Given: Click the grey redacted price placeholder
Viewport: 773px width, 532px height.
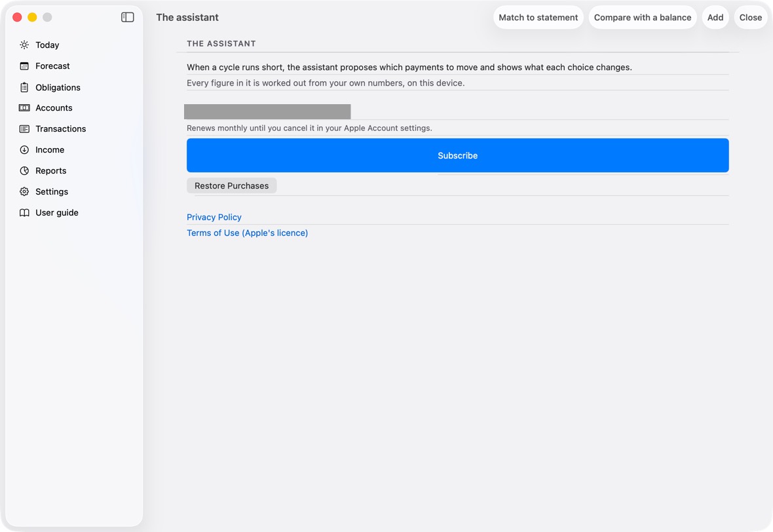Looking at the screenshot, I should (x=267, y=111).
